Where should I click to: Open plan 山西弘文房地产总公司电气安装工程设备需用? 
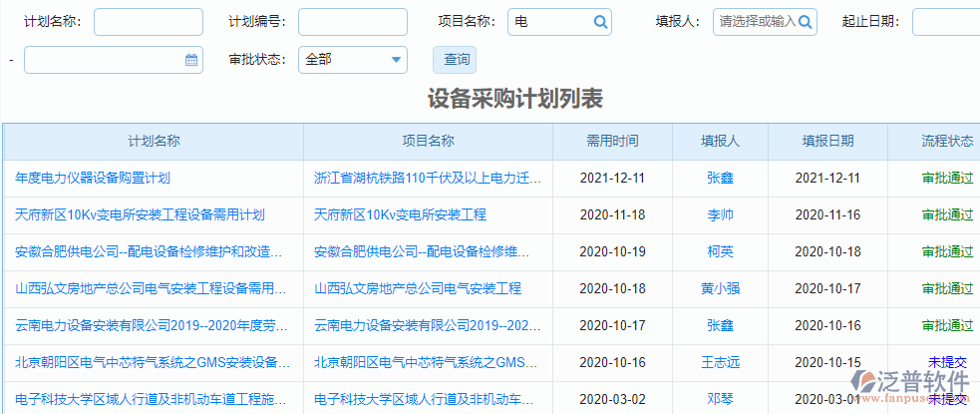(x=151, y=289)
